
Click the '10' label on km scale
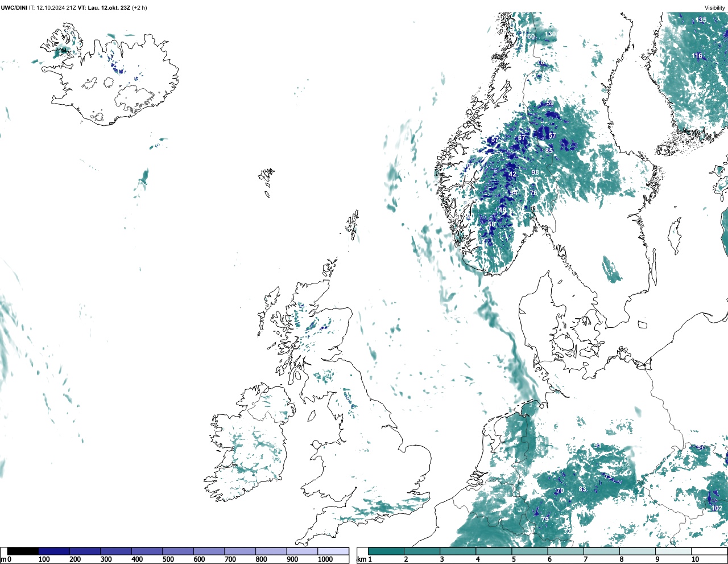point(695,559)
